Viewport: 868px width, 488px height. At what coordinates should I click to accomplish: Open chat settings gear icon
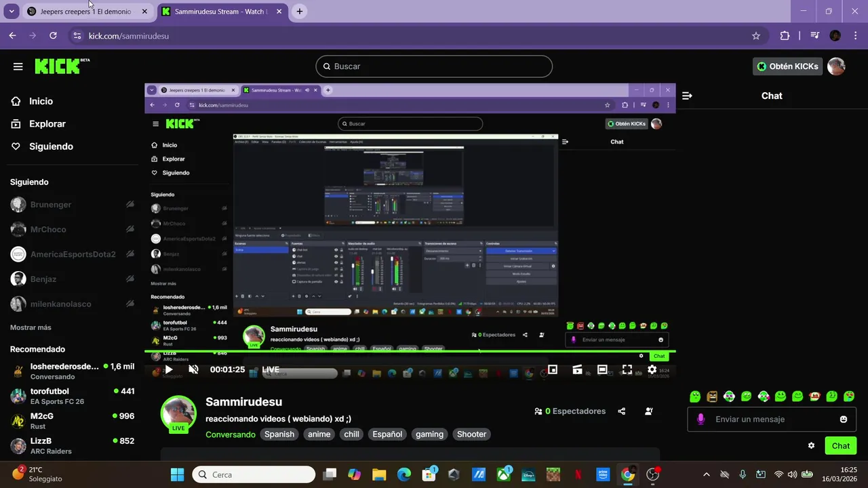pos(811,446)
